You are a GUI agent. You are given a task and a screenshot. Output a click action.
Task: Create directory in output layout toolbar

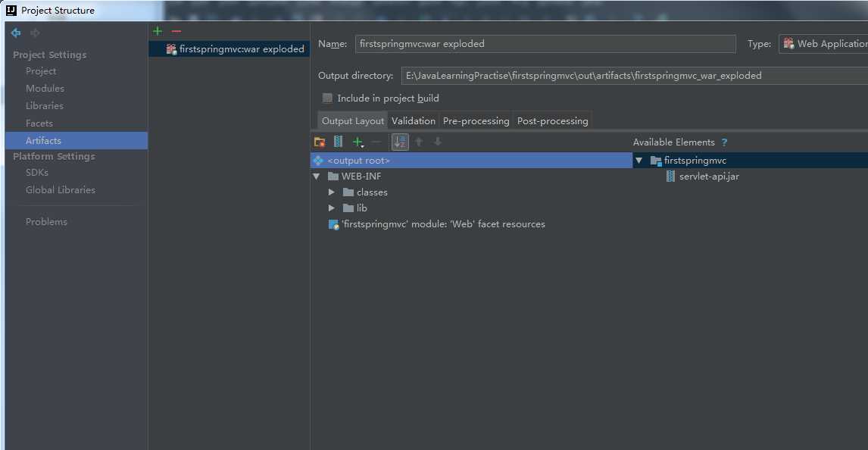[320, 142]
